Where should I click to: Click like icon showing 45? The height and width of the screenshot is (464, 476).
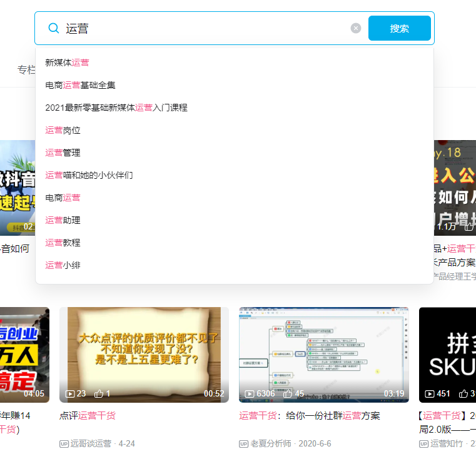288,393
